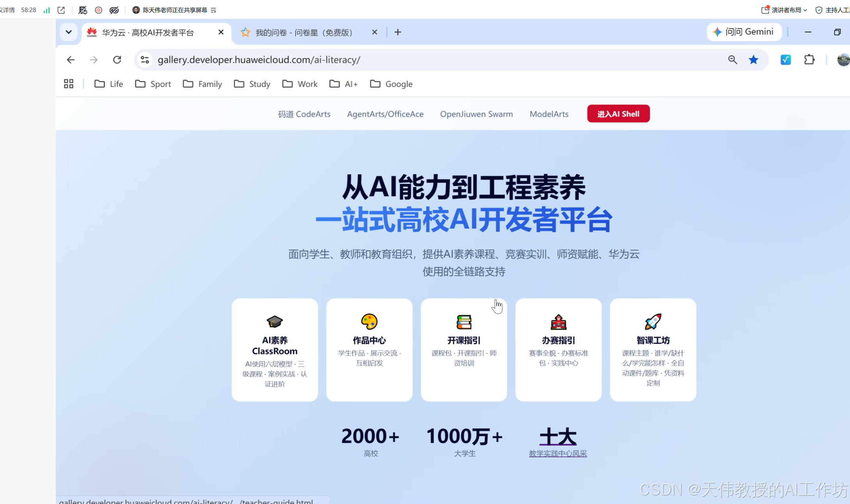Click the 从AI能力到工程素养 headline
Image resolution: width=850 pixels, height=504 pixels.
(x=464, y=187)
